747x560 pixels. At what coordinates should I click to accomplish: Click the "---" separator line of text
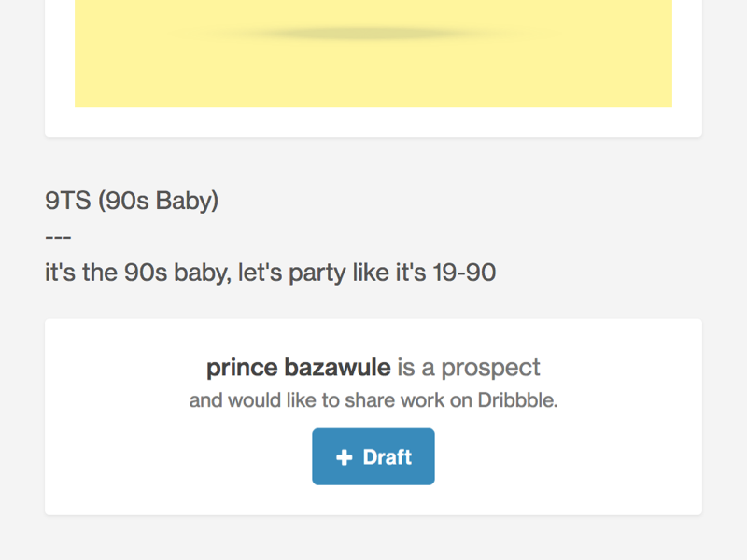58,237
